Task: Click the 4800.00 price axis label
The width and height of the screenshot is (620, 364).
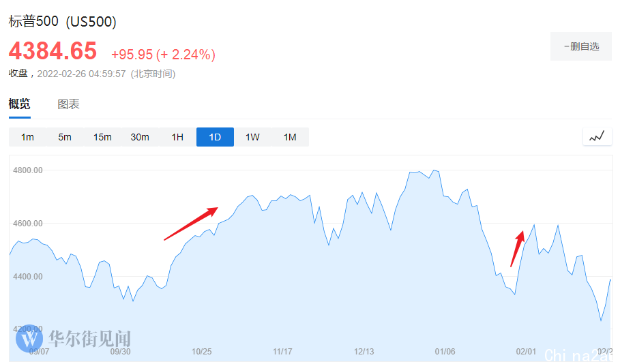Action: (x=28, y=170)
